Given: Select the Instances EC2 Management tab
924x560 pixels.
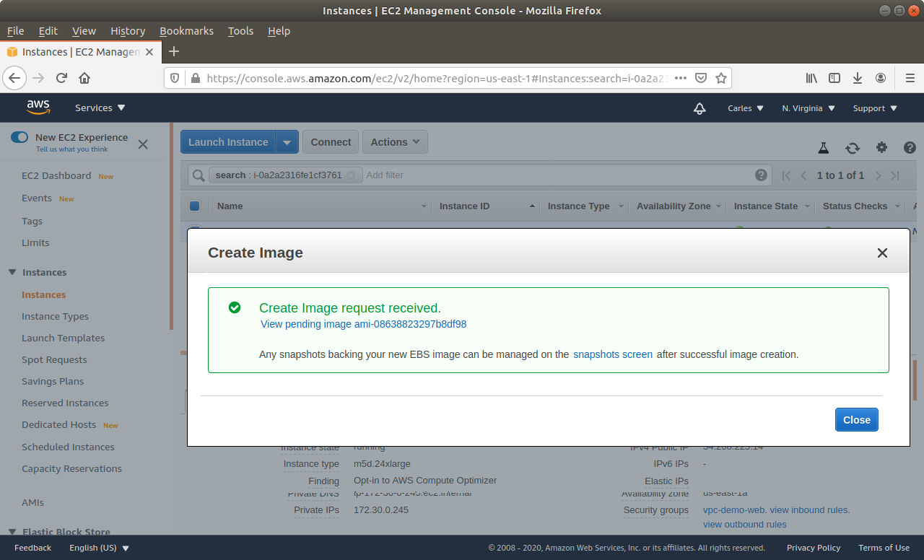Looking at the screenshot, I should pyautogui.click(x=81, y=52).
